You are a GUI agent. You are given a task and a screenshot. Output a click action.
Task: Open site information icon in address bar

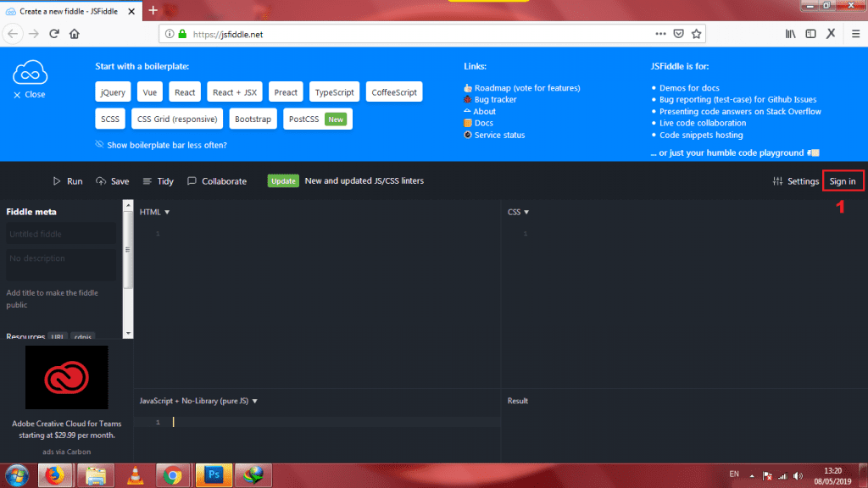point(170,34)
